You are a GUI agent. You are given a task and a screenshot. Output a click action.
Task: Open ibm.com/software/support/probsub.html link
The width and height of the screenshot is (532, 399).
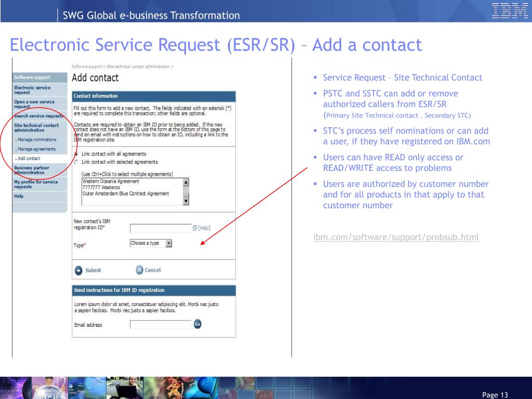point(396,237)
